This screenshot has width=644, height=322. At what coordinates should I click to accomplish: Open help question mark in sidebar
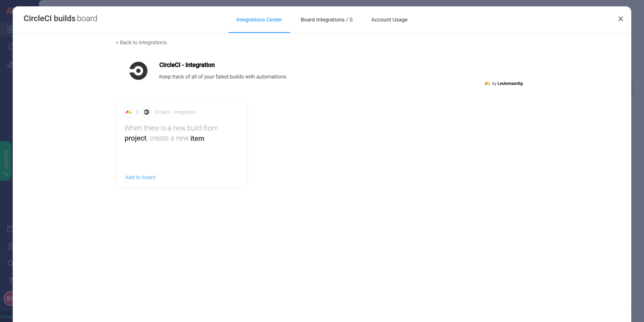11,281
